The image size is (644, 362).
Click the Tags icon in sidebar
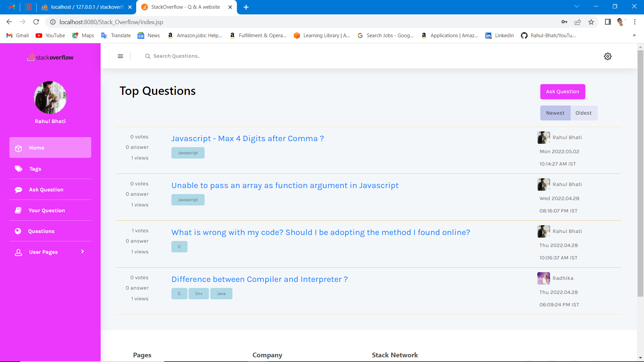coord(18,169)
